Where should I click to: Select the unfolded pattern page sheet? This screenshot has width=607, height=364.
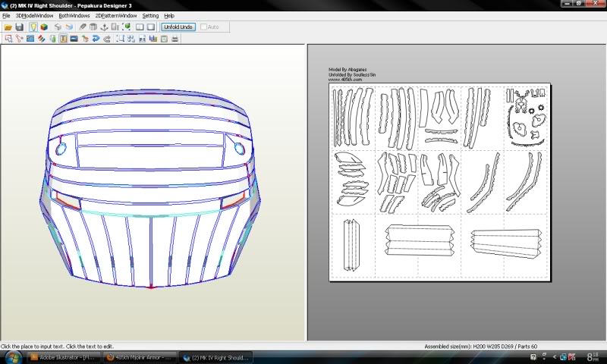tap(440, 182)
